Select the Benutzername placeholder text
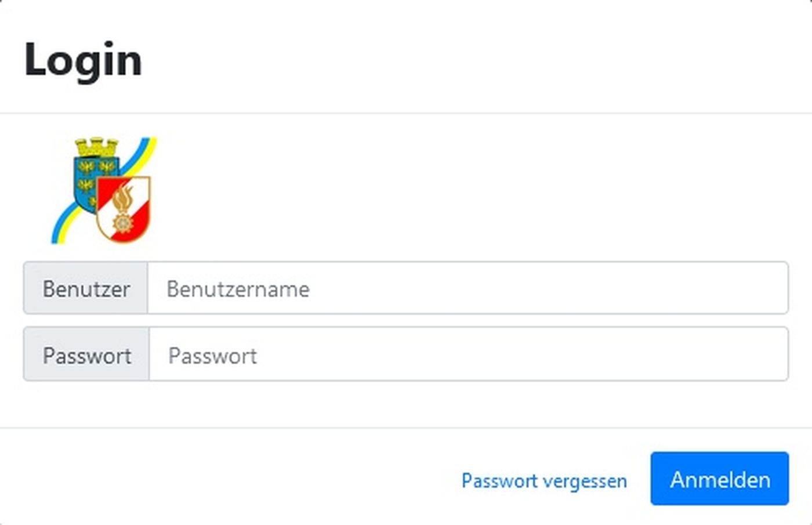Image resolution: width=812 pixels, height=525 pixels. (238, 289)
